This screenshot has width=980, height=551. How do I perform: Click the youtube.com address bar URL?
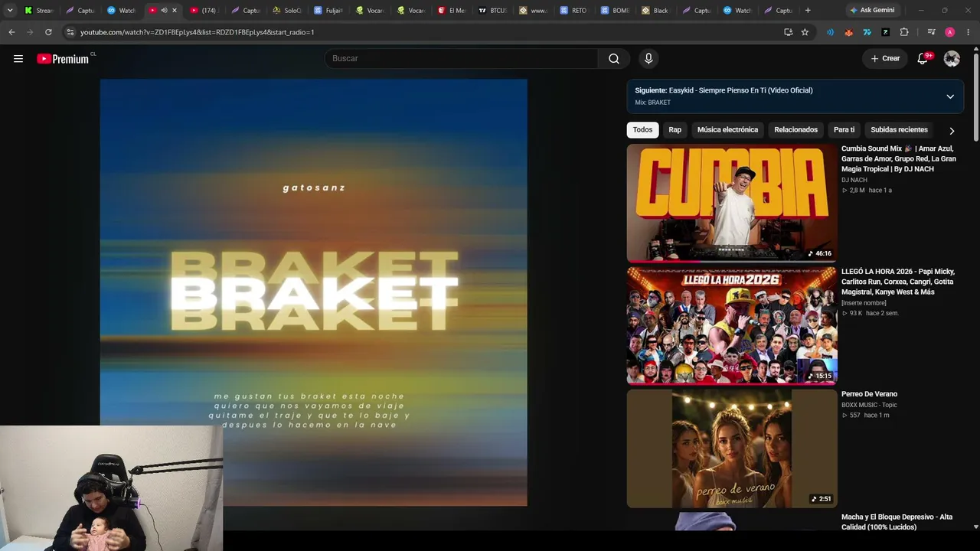point(198,32)
